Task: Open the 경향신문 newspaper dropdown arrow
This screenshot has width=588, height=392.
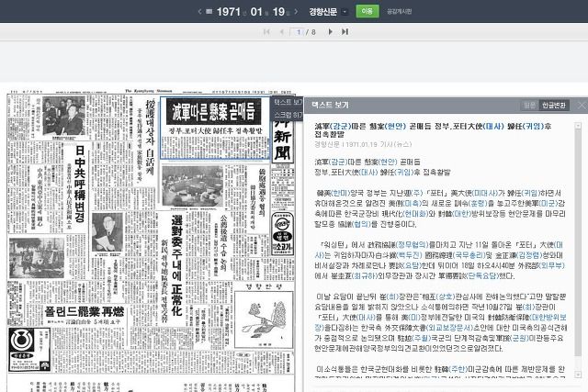Action: click(x=345, y=12)
